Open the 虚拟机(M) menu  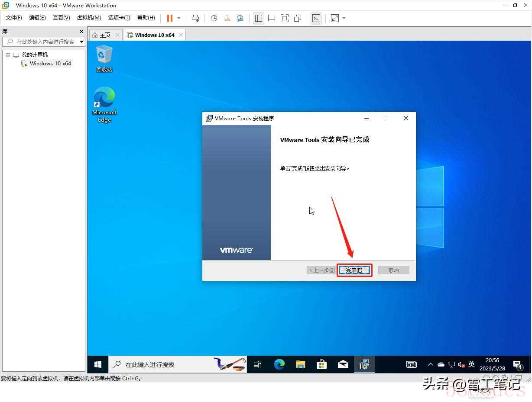[x=89, y=18]
